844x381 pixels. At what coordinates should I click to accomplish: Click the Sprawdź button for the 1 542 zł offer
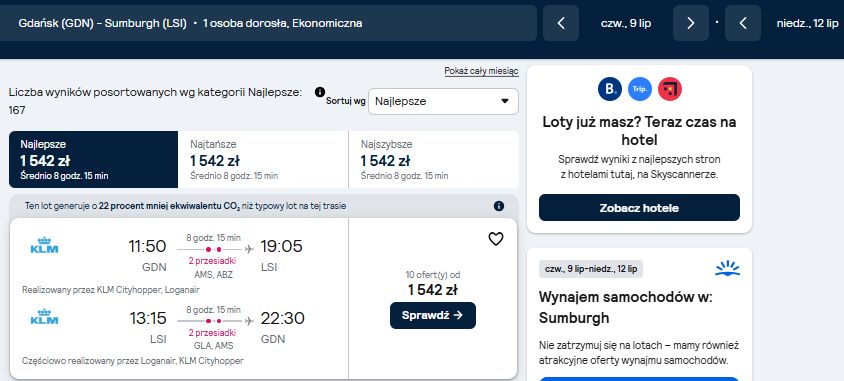click(x=433, y=315)
